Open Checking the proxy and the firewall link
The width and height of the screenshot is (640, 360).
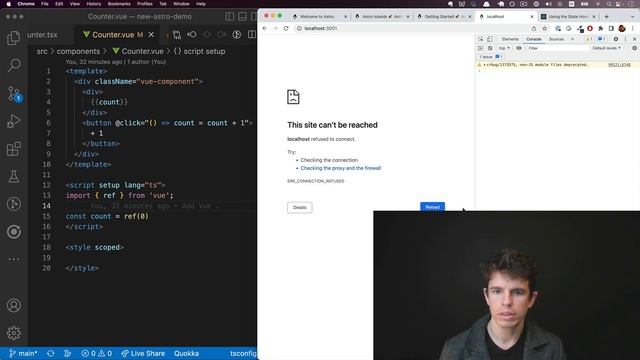tap(340, 168)
